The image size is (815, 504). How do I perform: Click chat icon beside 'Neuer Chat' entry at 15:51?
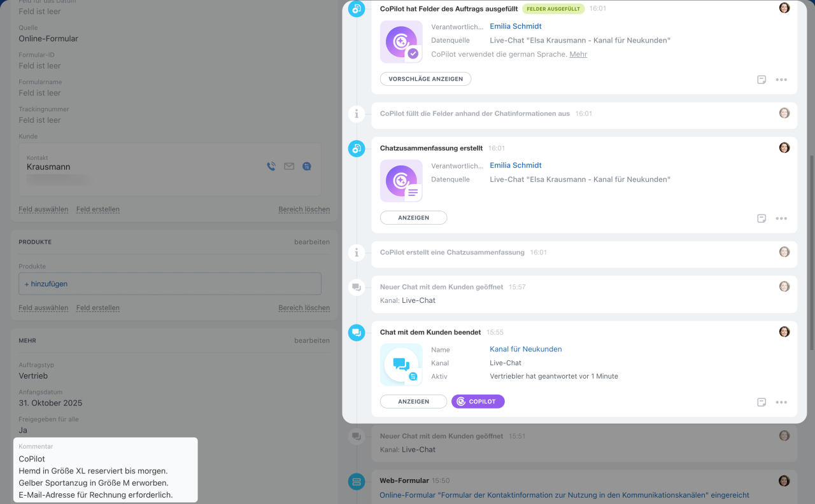(x=357, y=437)
